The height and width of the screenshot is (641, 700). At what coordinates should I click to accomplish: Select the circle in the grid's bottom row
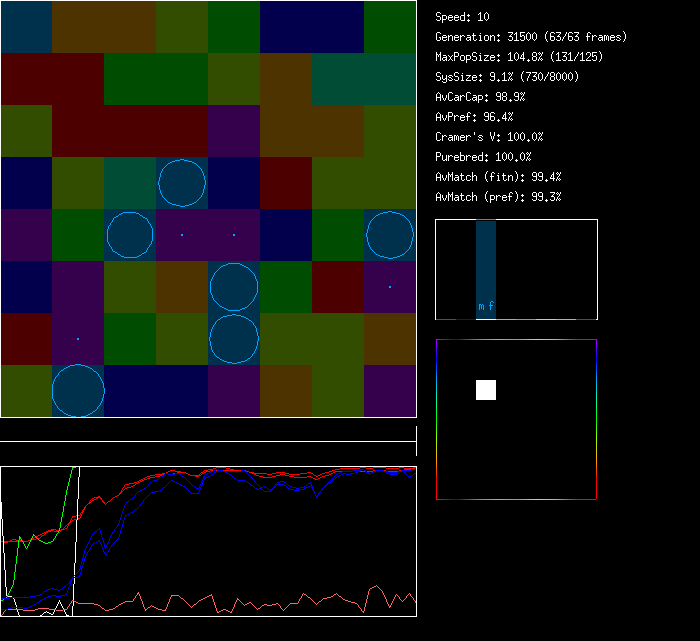[78, 391]
